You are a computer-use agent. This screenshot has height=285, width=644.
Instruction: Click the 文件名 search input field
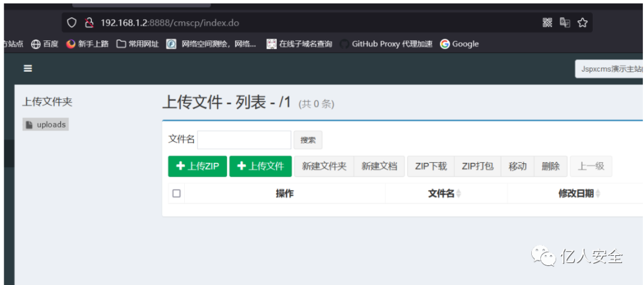pos(244,140)
